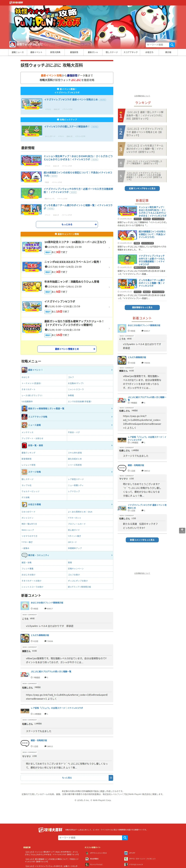
Task: Open rank 1 article 最新！隠しステージ解放条件一覧
Action: coord(142,115)
